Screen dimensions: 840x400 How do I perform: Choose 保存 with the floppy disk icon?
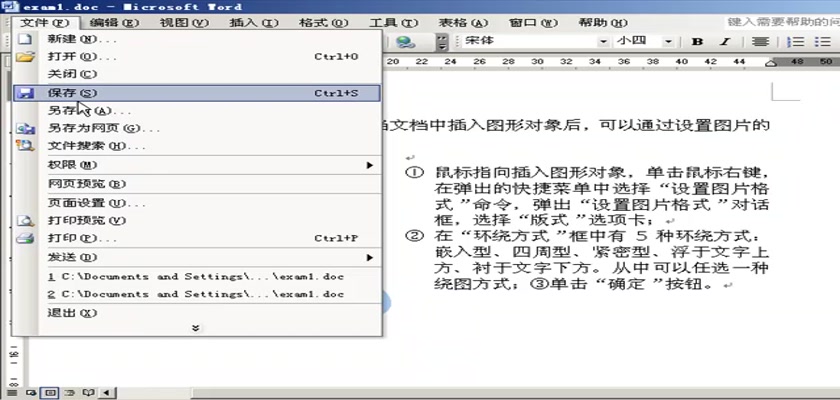[x=196, y=93]
